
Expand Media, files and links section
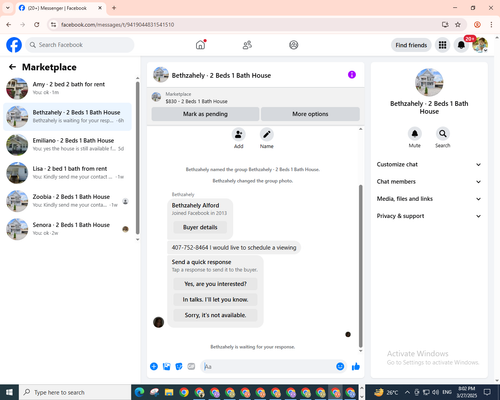429,199
